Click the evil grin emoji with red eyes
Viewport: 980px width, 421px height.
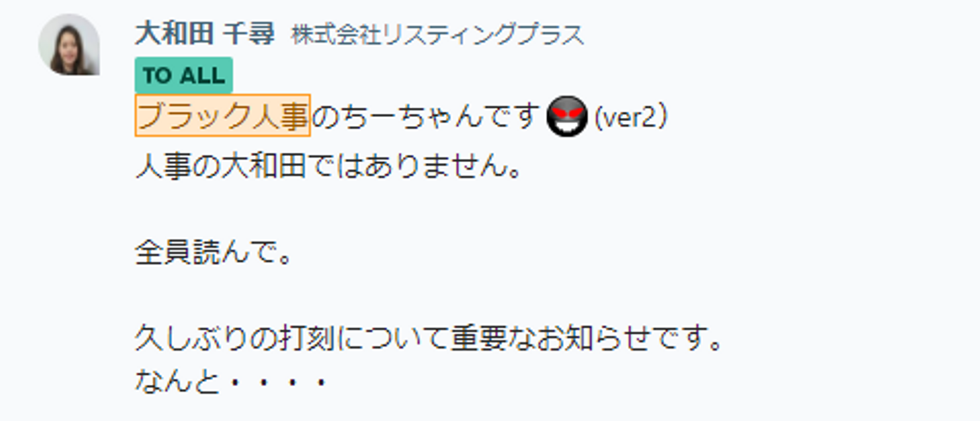[567, 116]
